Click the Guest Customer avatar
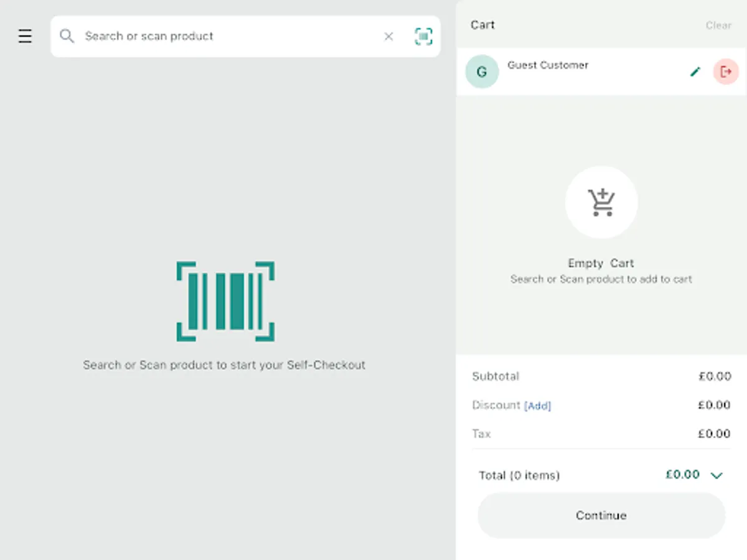The width and height of the screenshot is (747, 560). 482,72
